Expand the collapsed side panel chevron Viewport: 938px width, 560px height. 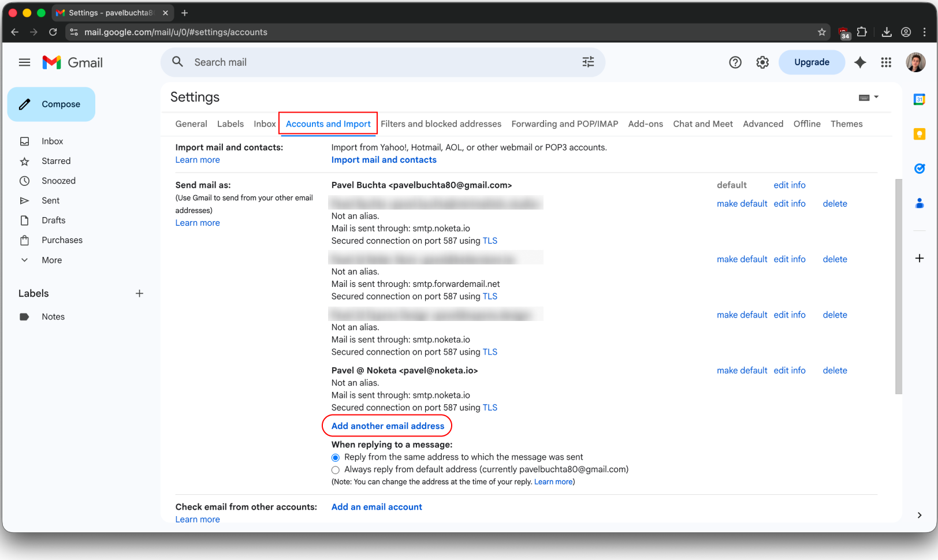[919, 515]
